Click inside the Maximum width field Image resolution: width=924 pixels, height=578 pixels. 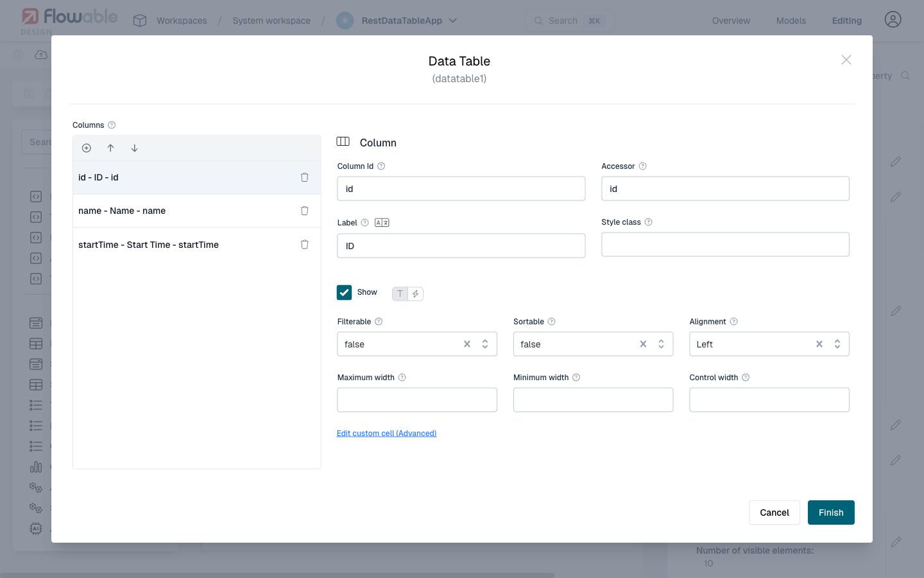[x=416, y=399]
